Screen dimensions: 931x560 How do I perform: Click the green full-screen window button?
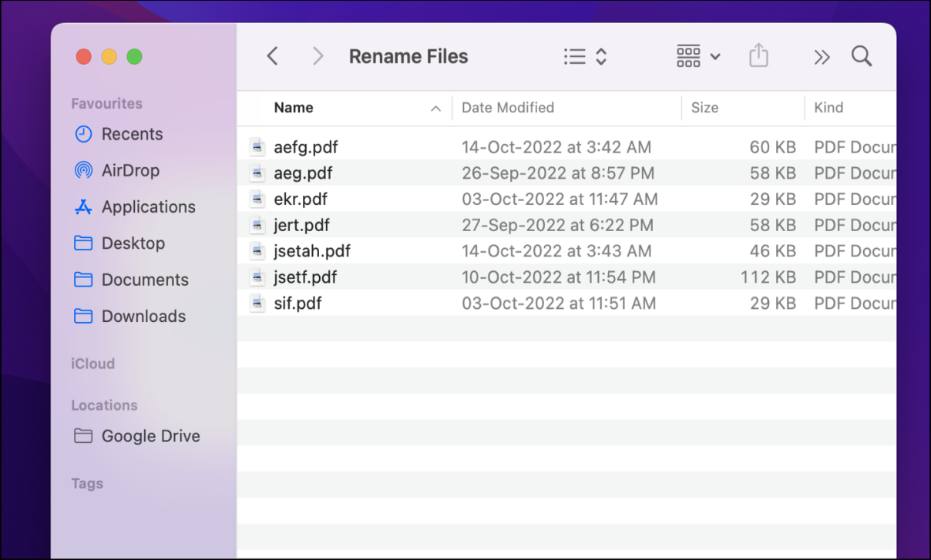134,56
